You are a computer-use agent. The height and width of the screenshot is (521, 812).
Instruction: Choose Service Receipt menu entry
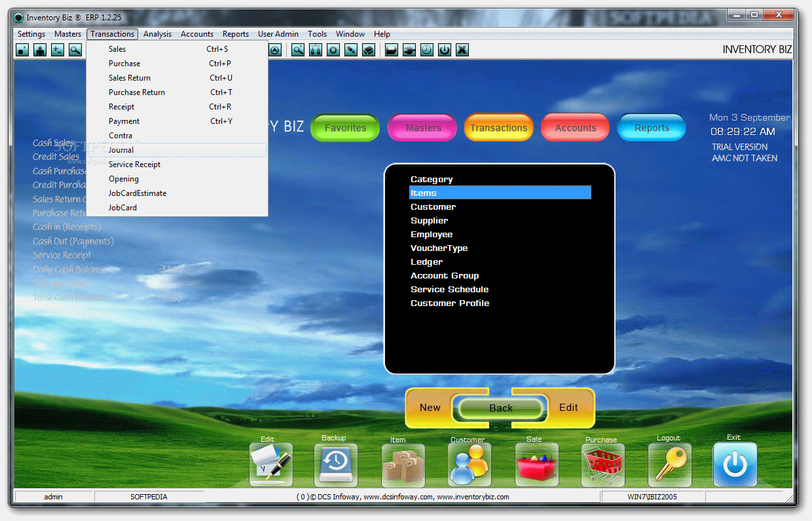click(177, 164)
